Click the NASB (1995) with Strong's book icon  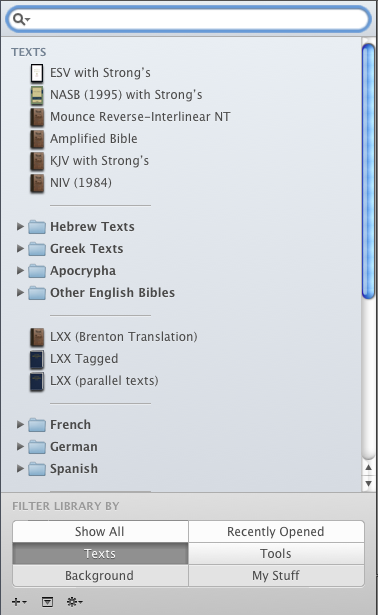[x=37, y=95]
